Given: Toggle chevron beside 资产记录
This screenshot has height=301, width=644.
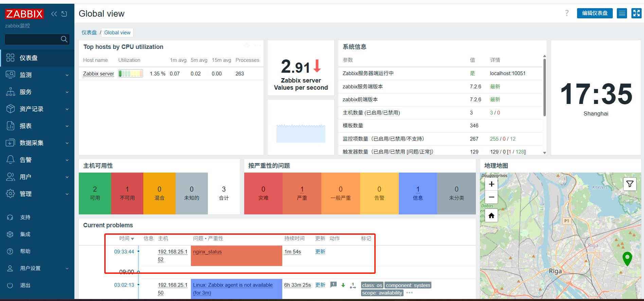Looking at the screenshot, I should [x=67, y=109].
